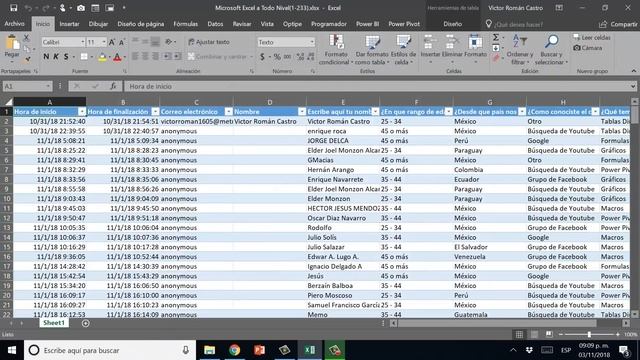Switch to Diseño de página tab
The width and height of the screenshot is (640, 360).
141,24
